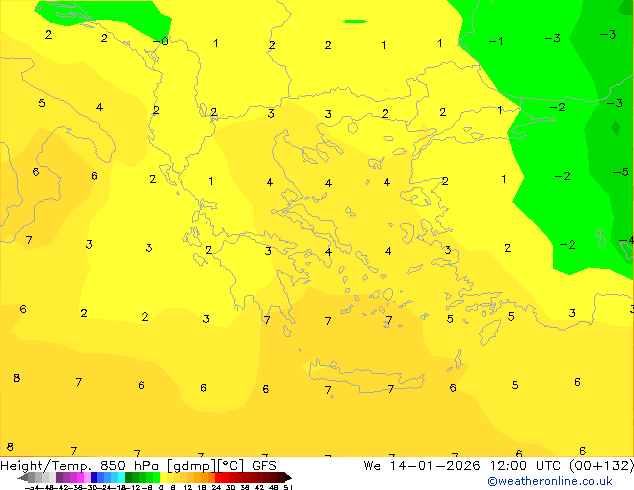This screenshot has width=634, height=490.
Task: Click the "-1" temperature value on the map
Action: click(496, 41)
